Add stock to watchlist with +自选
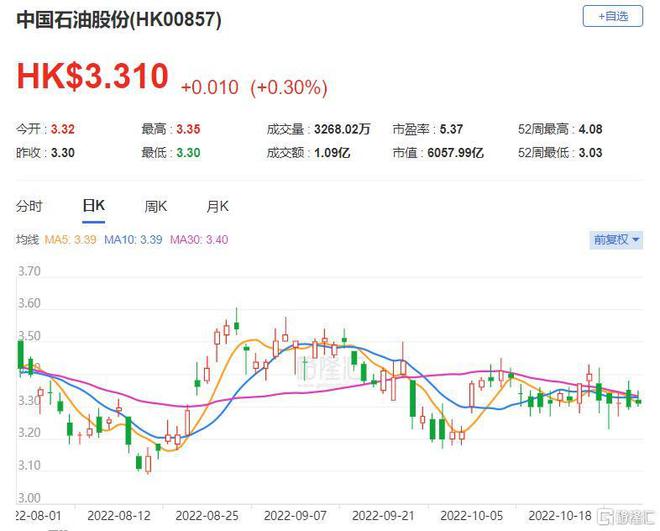This screenshot has width=660, height=531. coord(612,17)
